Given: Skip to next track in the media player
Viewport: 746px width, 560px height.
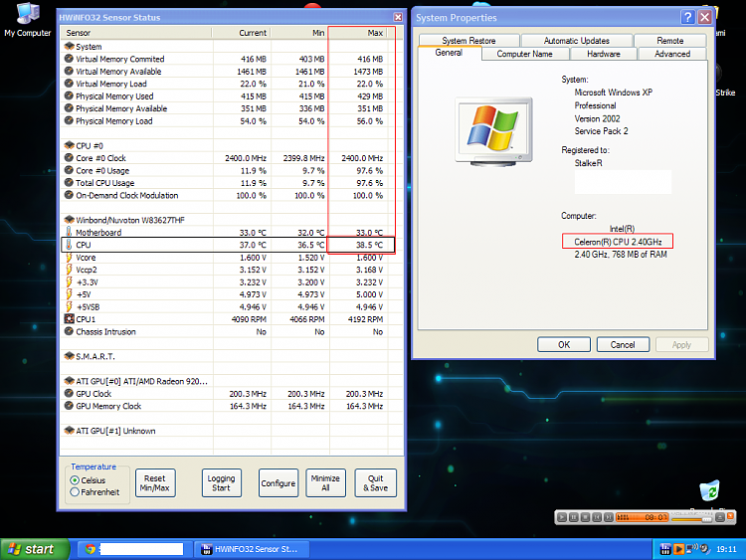Looking at the screenshot, I should point(609,517).
